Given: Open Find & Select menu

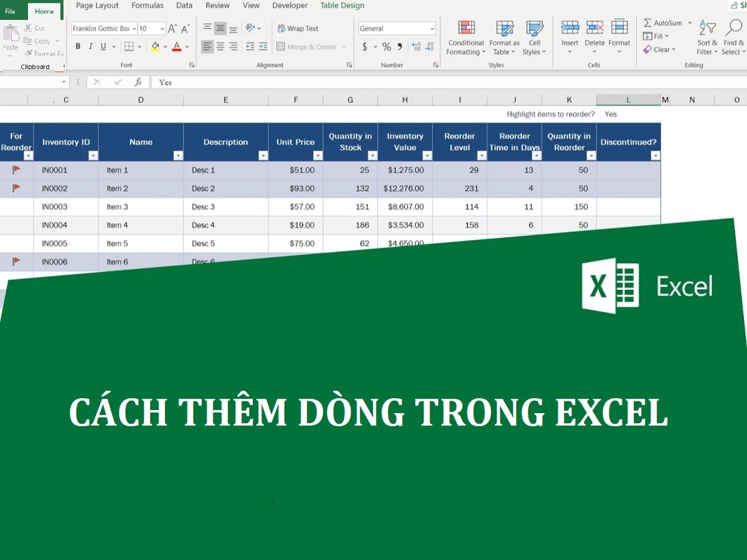Looking at the screenshot, I should (733, 38).
